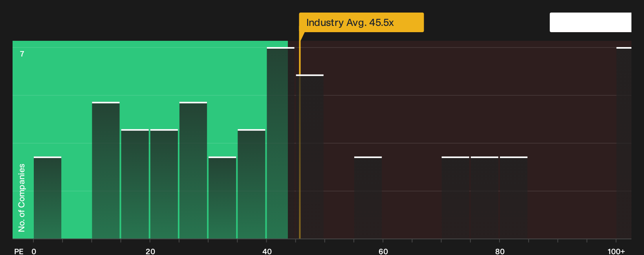Click the x-axis label 100+

(616, 251)
